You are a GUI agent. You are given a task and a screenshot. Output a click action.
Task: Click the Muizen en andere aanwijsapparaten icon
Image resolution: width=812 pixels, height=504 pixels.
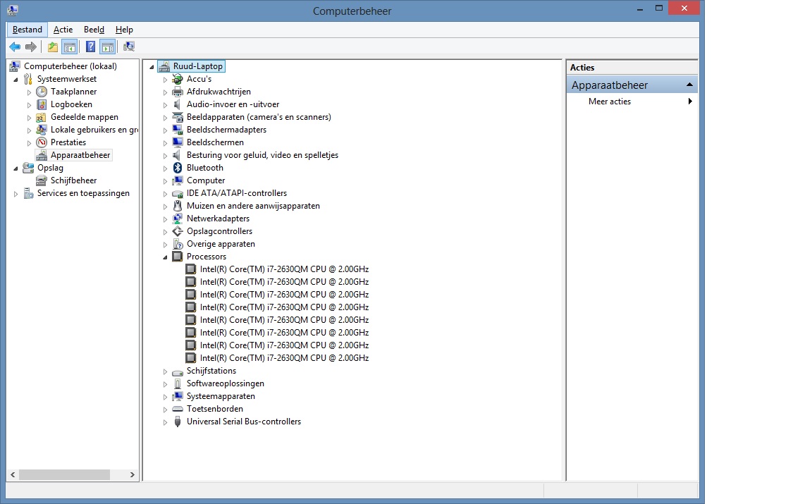coord(178,206)
